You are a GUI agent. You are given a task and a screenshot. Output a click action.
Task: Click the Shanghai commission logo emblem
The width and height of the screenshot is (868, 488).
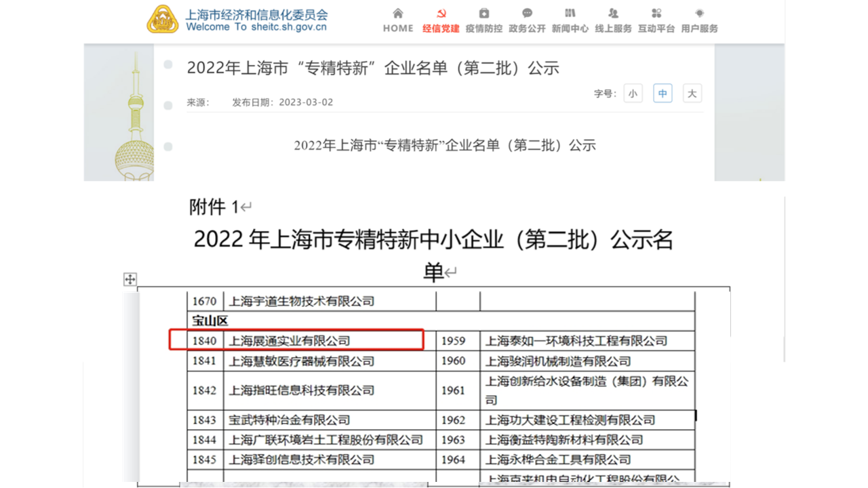[x=163, y=19]
